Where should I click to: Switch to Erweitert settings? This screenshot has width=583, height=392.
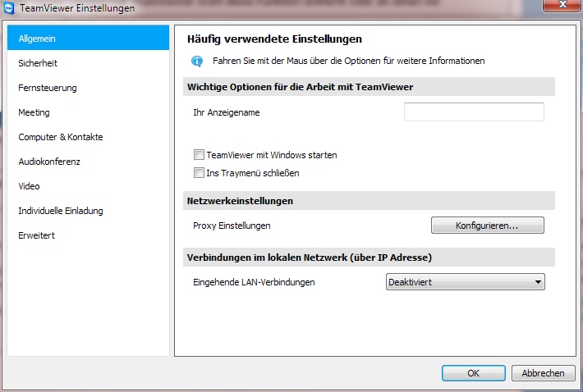click(x=88, y=235)
